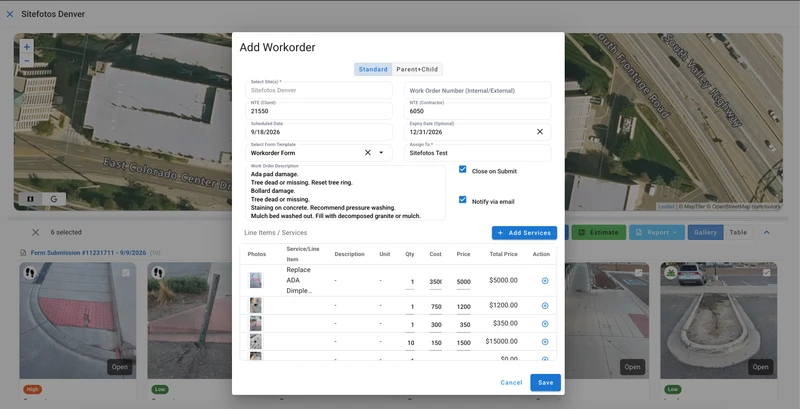This screenshot has height=409, width=800.
Task: Open the Leaflet attribution link
Action: 666,207
